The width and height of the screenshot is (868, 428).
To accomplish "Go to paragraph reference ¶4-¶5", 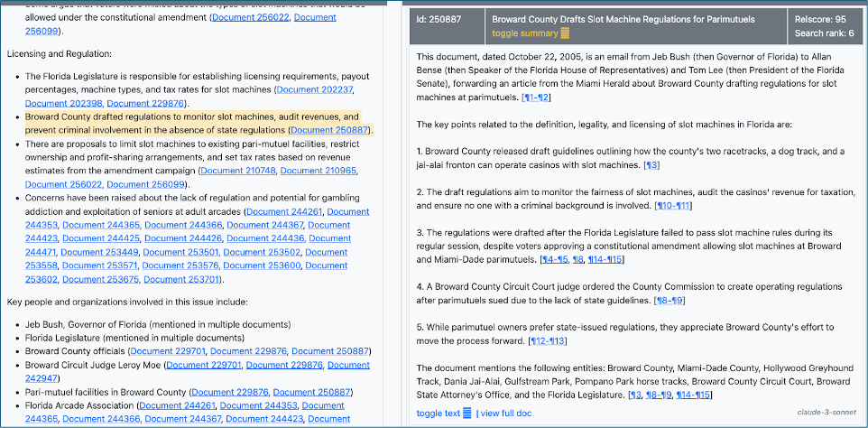I will point(554,260).
